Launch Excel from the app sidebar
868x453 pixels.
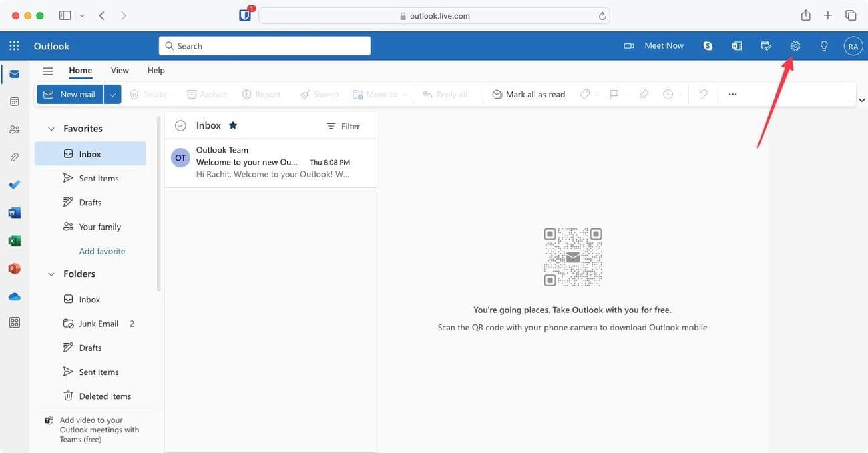point(14,241)
